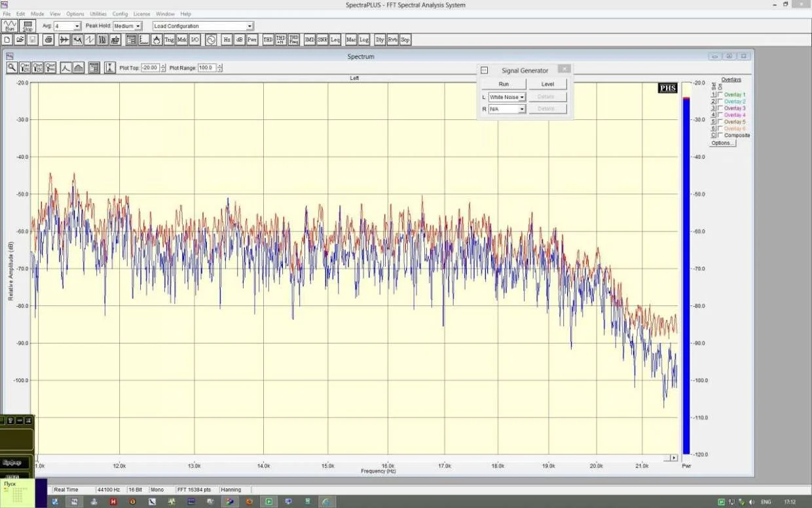Screen dimensions: 812x508
Task: Enable the Overlay 1 checkbox
Action: (x=720, y=95)
